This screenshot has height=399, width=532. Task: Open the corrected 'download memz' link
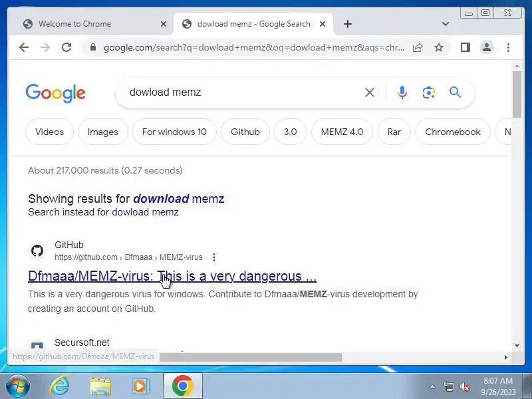(x=178, y=199)
